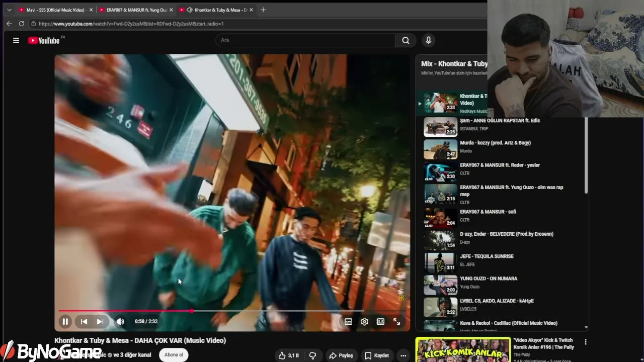This screenshot has width=644, height=362.
Task: Click the LVBELC5 channel name
Action: [468, 309]
